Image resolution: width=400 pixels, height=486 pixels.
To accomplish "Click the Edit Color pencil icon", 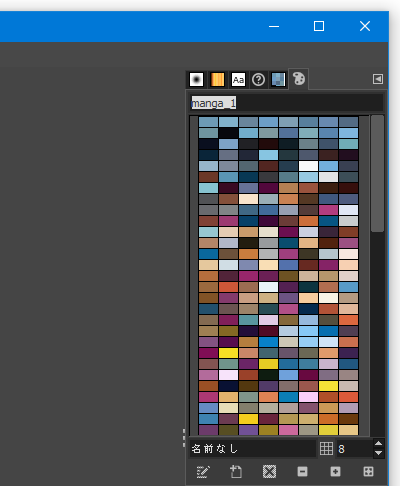I will (x=203, y=472).
